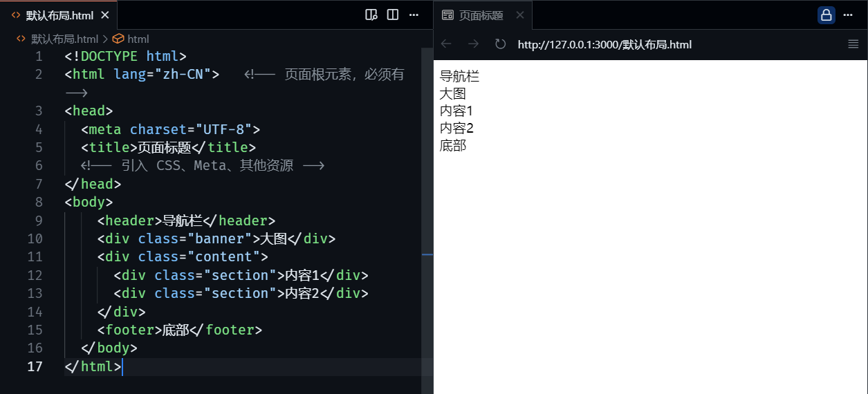868x394 pixels.
Task: Click line number 8 in the gutter
Action: pos(39,203)
